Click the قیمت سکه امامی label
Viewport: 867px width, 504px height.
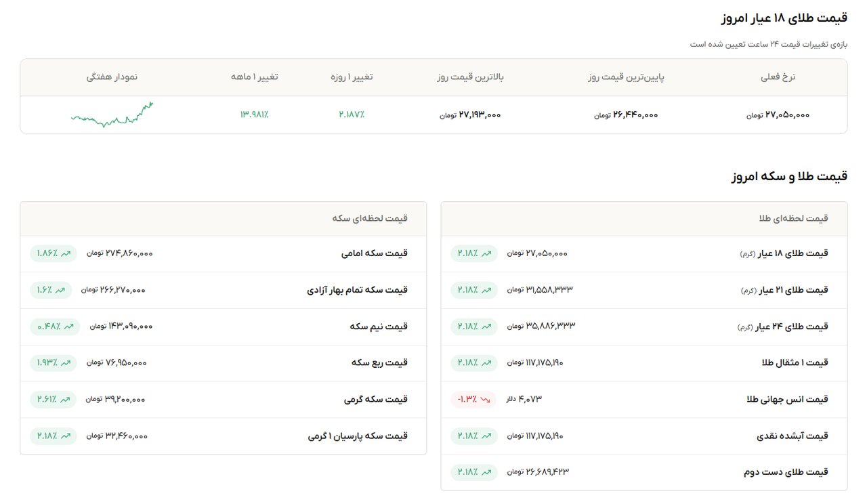375,253
